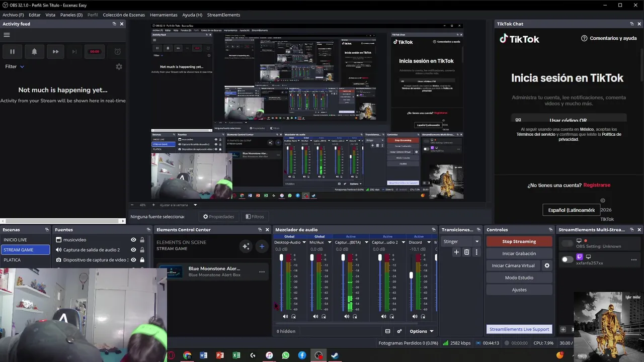Mute alerts with the bell icon
The height and width of the screenshot is (362, 644).
[x=34, y=51]
